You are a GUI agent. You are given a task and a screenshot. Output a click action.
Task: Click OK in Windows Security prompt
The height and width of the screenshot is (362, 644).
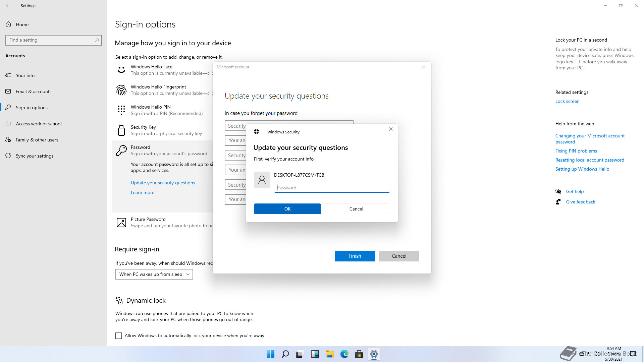tap(287, 209)
